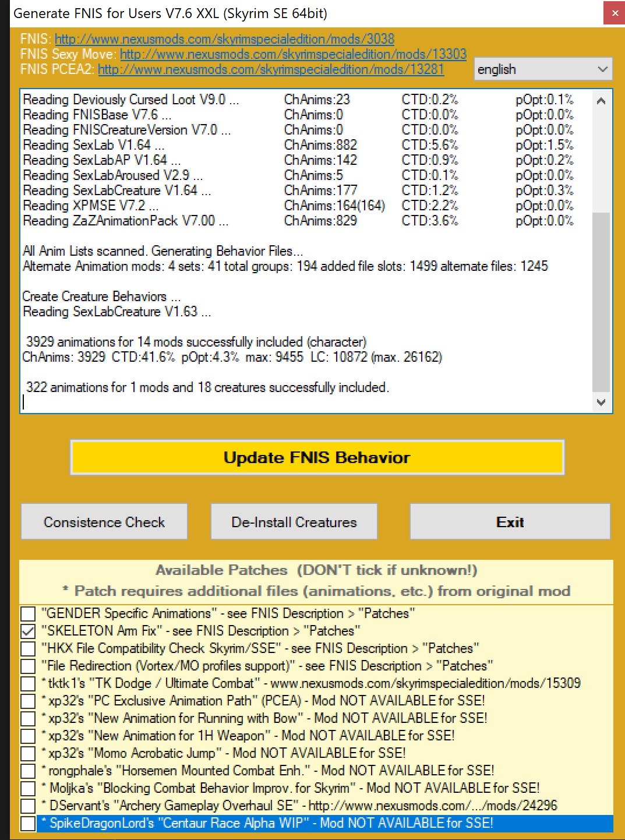Uncheck the SKELETON Arm Fix patch
Screen dimensions: 625x840
click(27, 630)
